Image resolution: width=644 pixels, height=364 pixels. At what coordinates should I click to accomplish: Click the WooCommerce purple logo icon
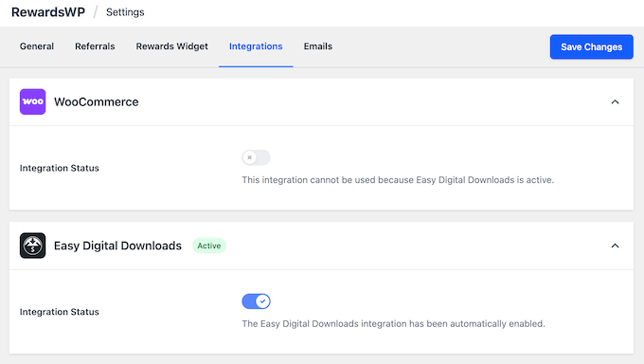coord(32,101)
